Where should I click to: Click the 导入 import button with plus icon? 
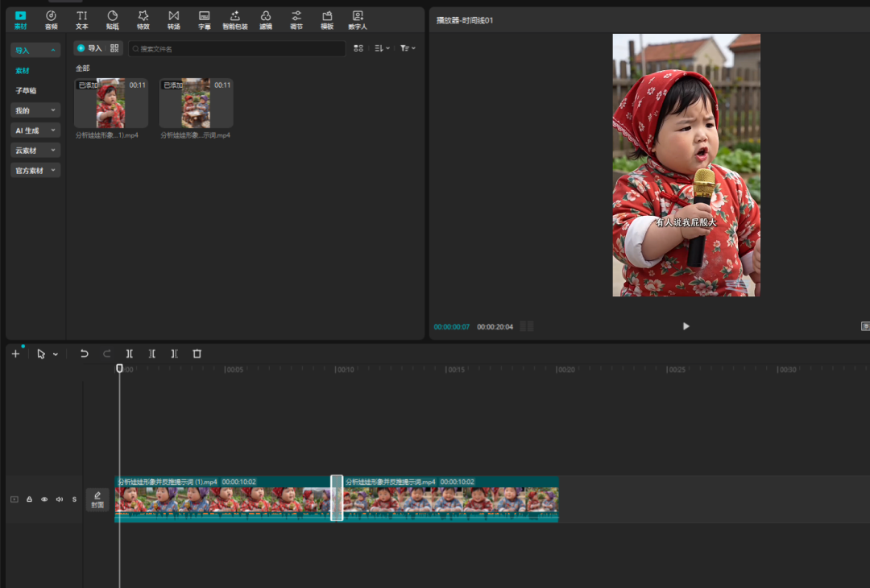point(89,48)
